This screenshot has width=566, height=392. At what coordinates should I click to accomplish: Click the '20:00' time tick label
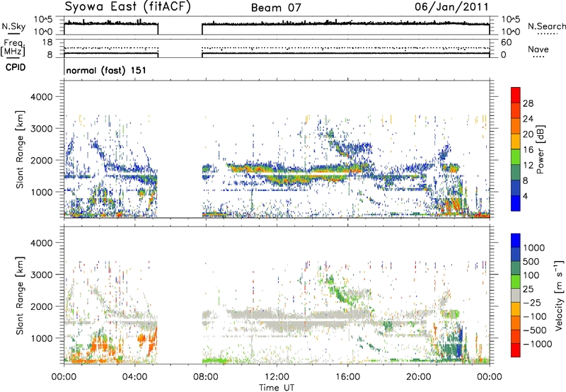[419, 377]
